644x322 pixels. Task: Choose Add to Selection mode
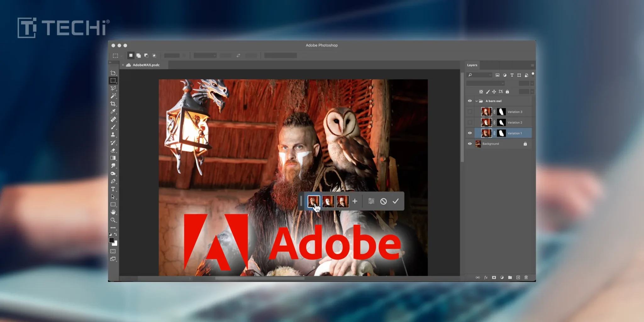click(x=139, y=55)
